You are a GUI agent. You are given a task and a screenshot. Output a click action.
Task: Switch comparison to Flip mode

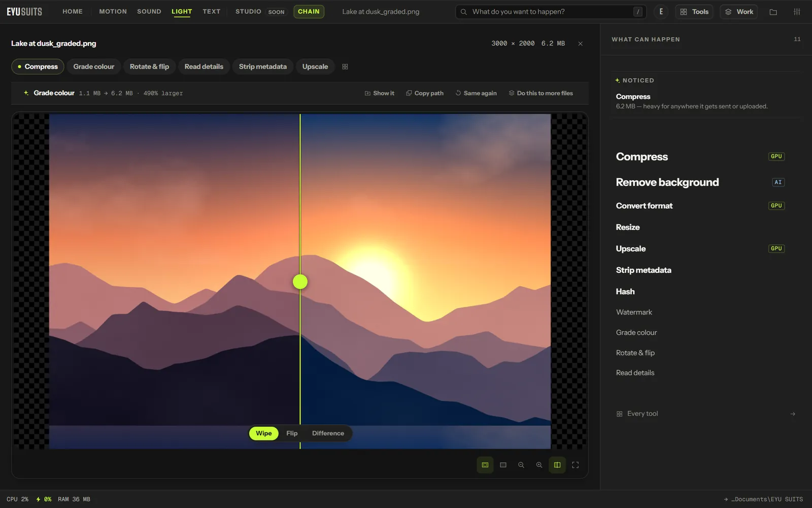click(x=292, y=433)
